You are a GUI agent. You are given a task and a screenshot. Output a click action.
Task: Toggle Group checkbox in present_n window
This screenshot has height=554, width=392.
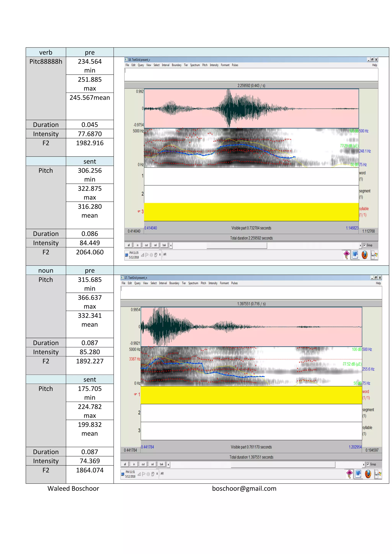[368, 464]
